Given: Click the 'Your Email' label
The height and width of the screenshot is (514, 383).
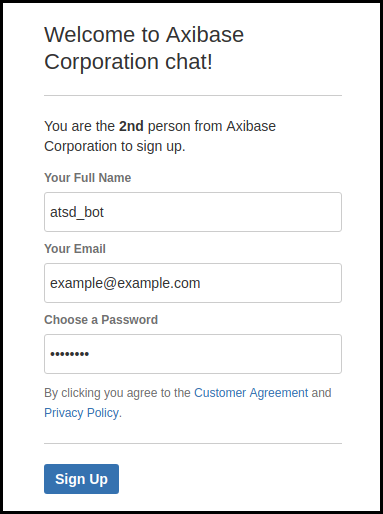Looking at the screenshot, I should pyautogui.click(x=75, y=249).
